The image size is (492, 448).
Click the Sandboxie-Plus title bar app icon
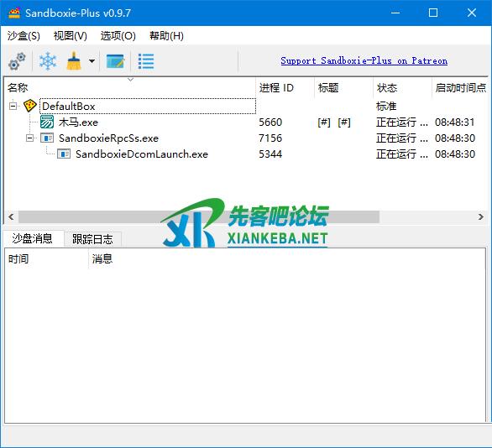click(14, 13)
